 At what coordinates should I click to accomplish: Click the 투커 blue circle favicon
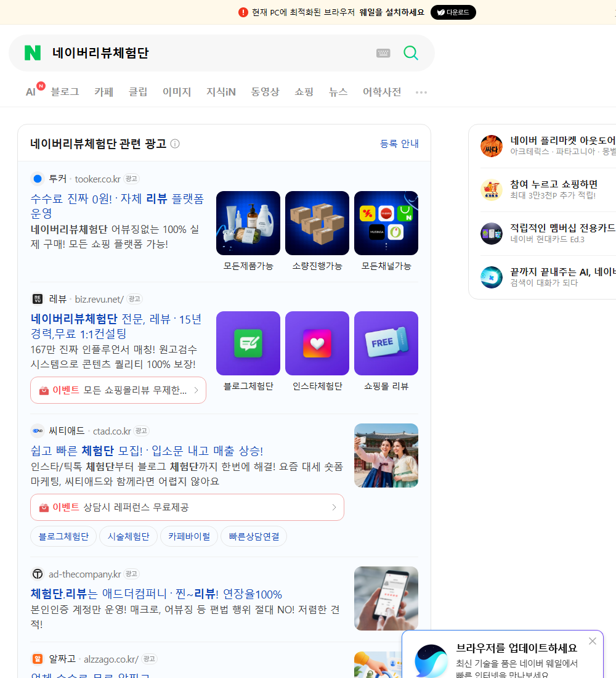tap(38, 179)
